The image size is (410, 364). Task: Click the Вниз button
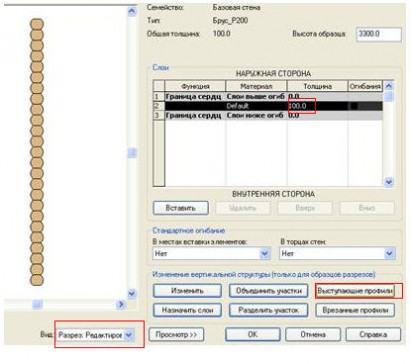tap(367, 208)
